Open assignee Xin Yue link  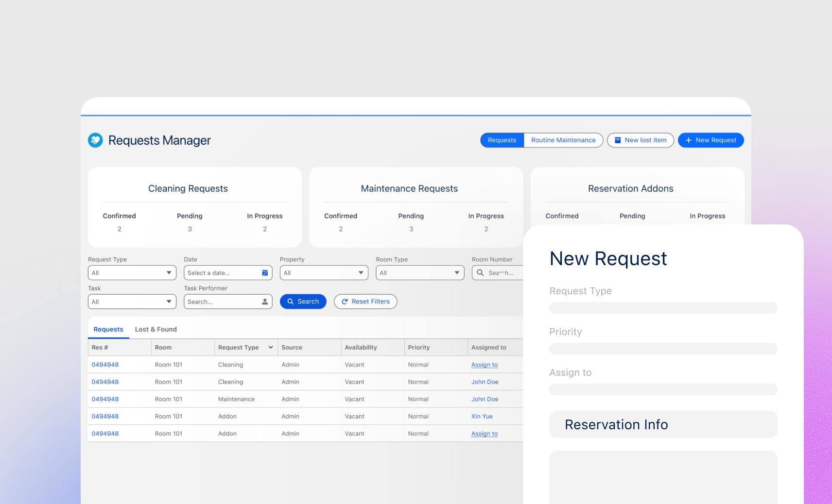[x=482, y=417]
